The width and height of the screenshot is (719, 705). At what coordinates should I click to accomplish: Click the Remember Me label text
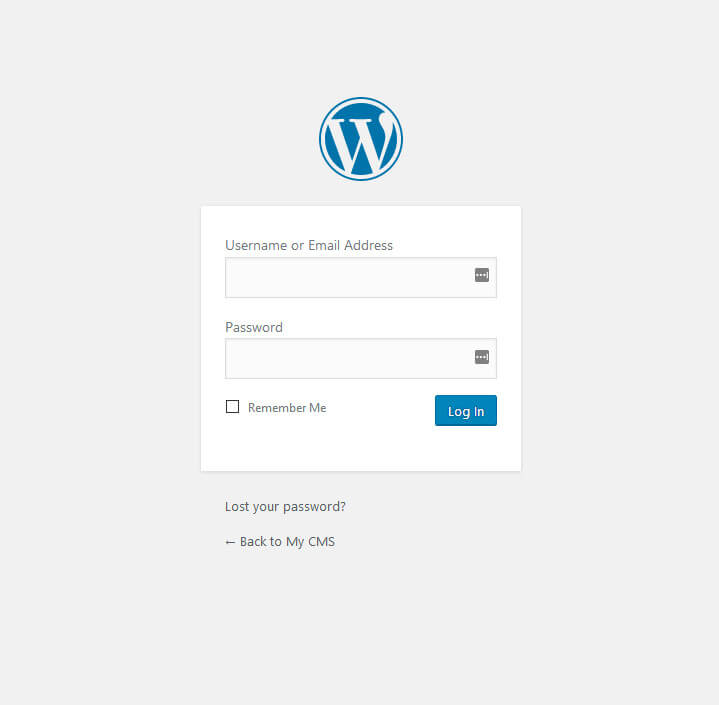click(x=287, y=408)
